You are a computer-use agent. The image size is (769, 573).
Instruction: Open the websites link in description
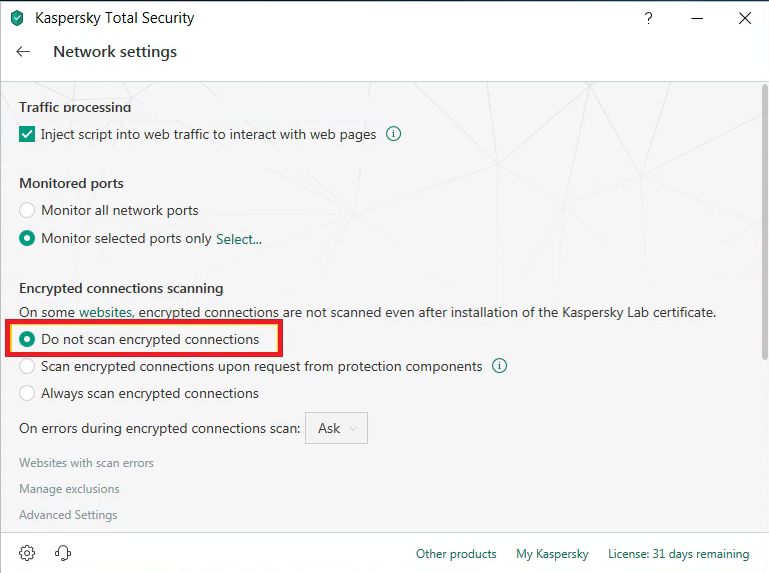[x=106, y=312]
